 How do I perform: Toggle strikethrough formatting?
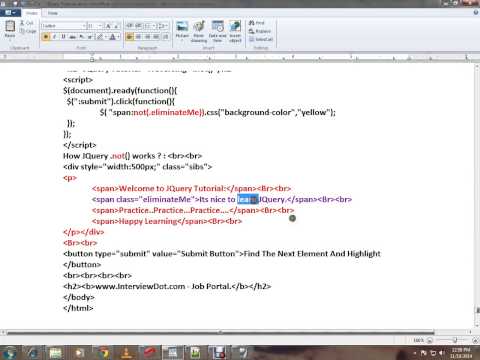click(72, 37)
